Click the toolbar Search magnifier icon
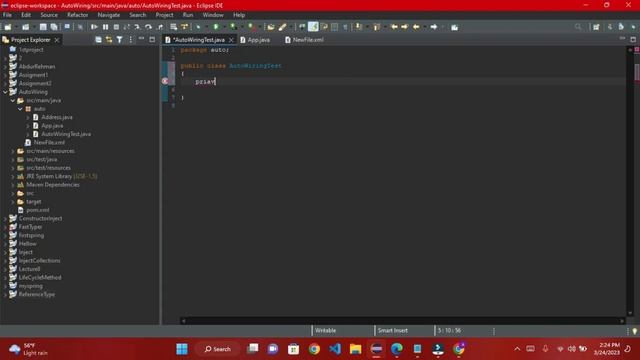The height and width of the screenshot is (360, 640). coord(578,27)
